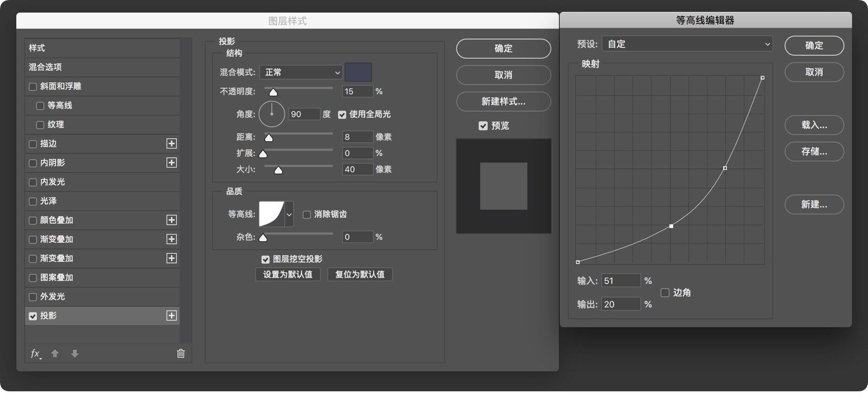
Task: Click the 新建样式... button
Action: (503, 101)
